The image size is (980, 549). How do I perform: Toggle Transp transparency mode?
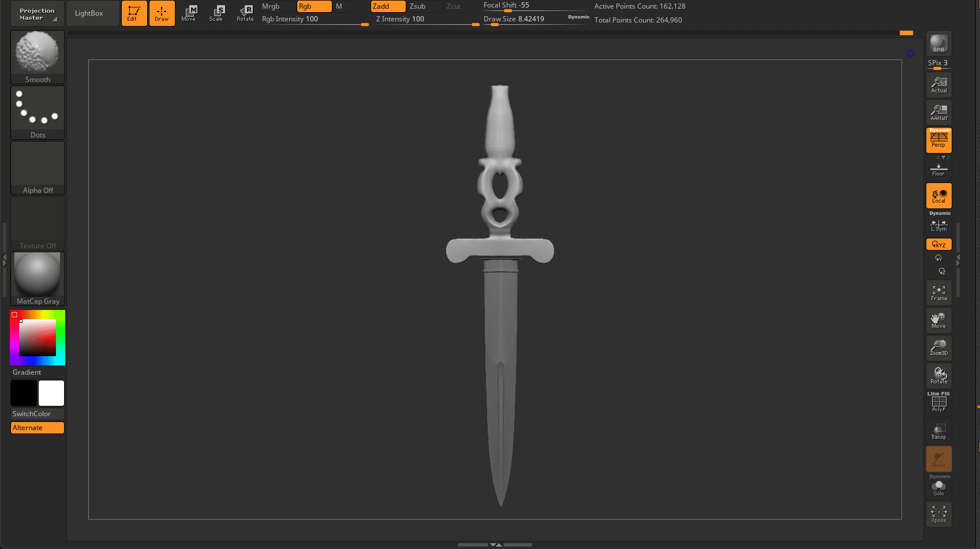[x=939, y=431]
